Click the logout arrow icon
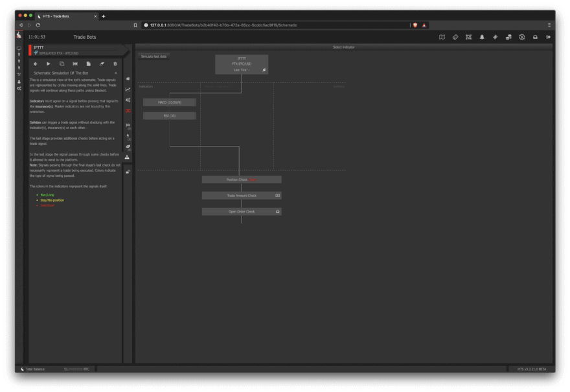The width and height of the screenshot is (570, 392). [x=548, y=37]
